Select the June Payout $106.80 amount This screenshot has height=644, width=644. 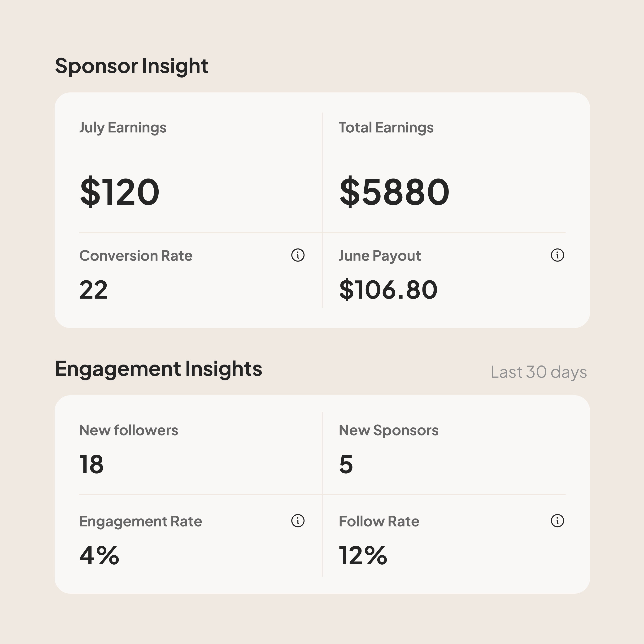coord(388,290)
